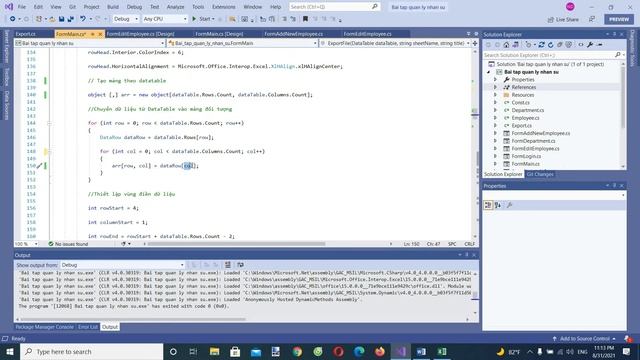640x360 pixels.
Task: Open the solution configuration Debug dropdown
Action: pos(126,19)
